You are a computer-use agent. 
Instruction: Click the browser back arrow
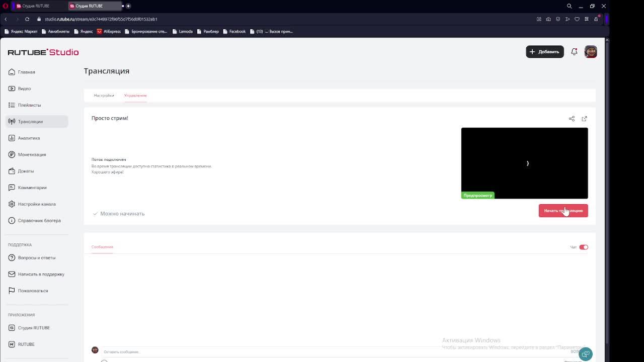pos(6,19)
